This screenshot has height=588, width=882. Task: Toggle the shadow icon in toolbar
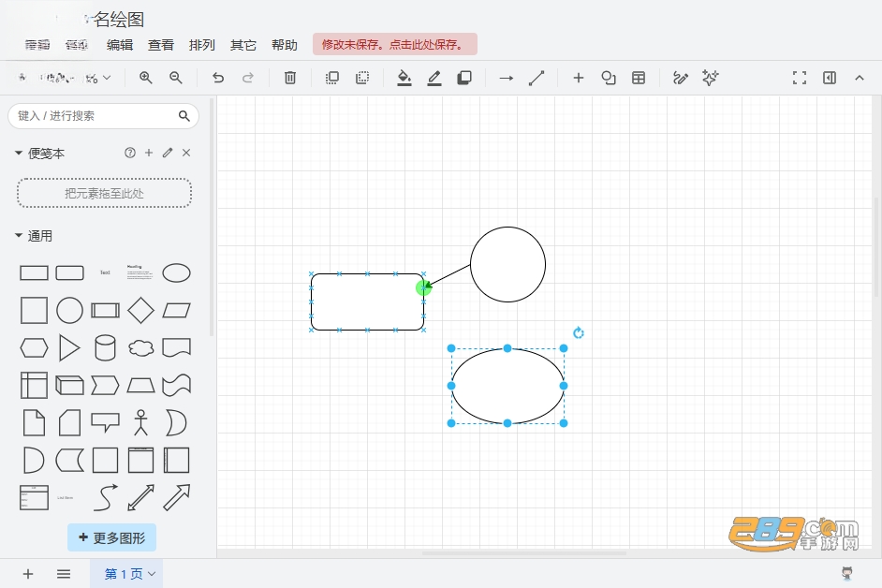coord(464,78)
